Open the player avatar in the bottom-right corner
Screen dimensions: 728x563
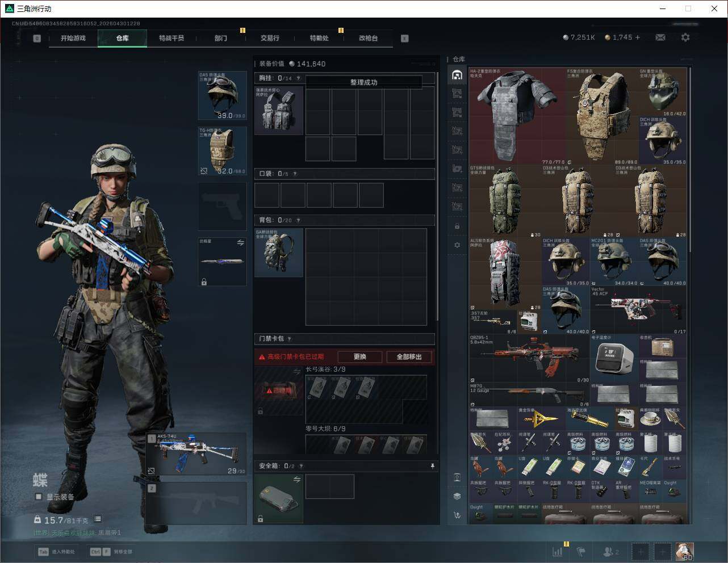[x=684, y=551]
